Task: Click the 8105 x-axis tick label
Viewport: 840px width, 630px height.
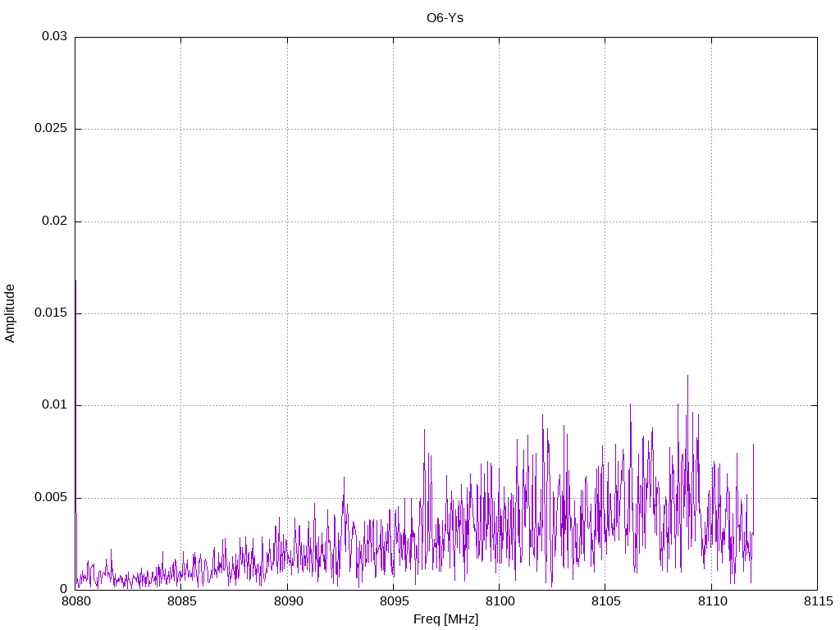Action: click(x=605, y=602)
